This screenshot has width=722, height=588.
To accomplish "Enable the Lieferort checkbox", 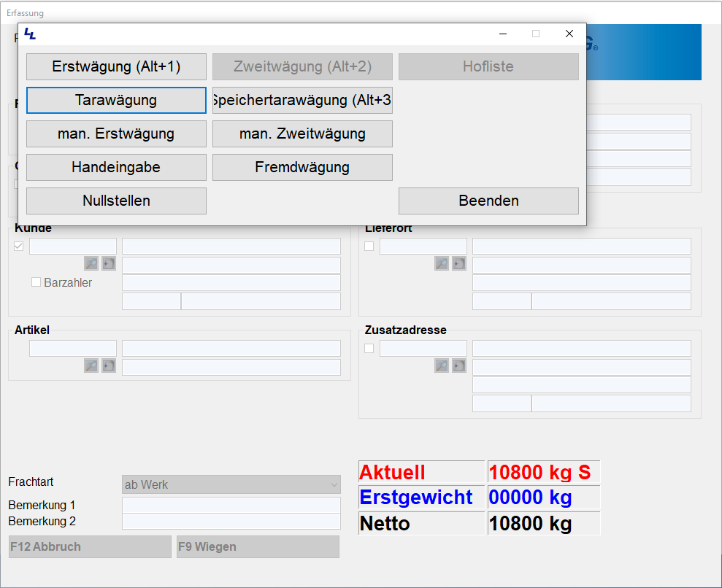I will tap(369, 246).
